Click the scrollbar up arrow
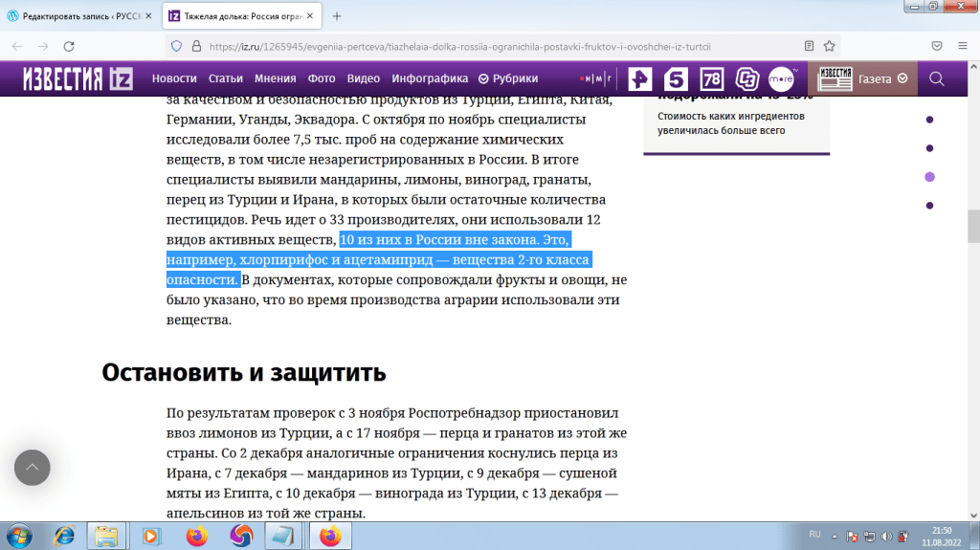Image resolution: width=980 pixels, height=550 pixels. point(973,66)
